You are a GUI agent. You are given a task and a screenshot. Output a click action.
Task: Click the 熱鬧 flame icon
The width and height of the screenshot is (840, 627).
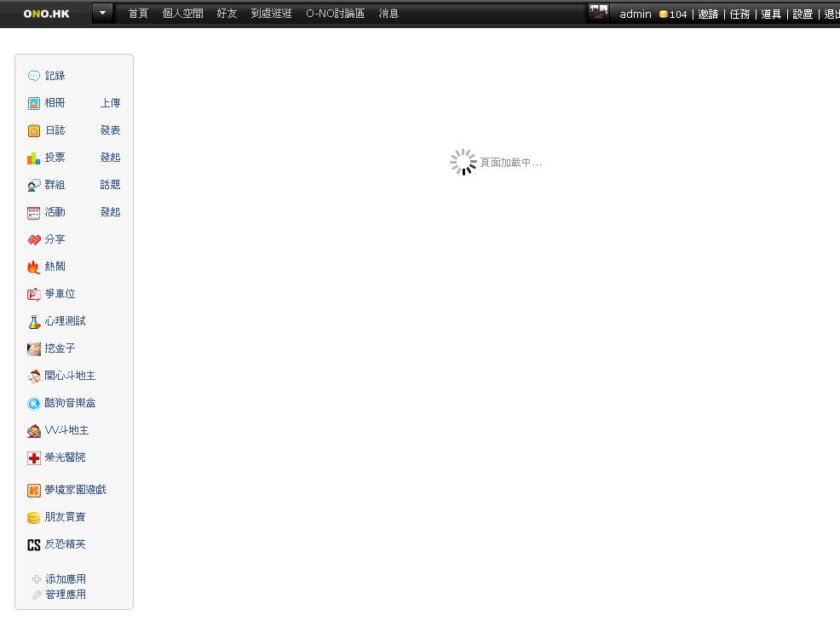[34, 267]
